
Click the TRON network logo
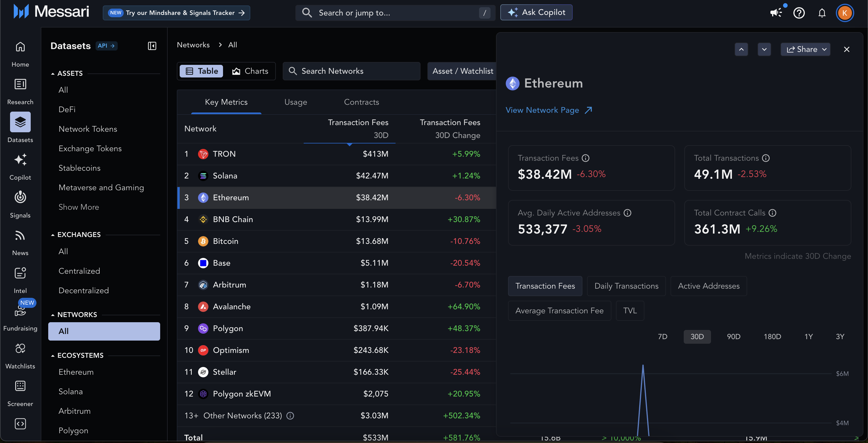(203, 154)
